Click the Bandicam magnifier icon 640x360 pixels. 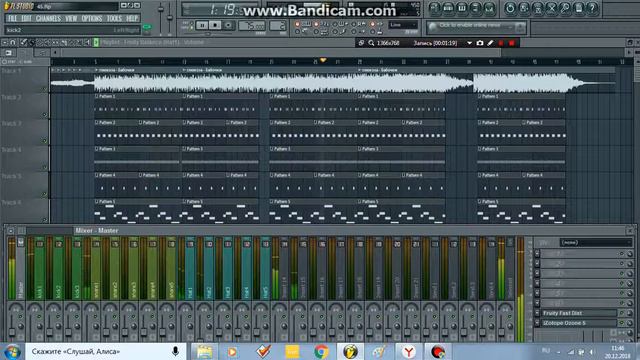[371, 43]
